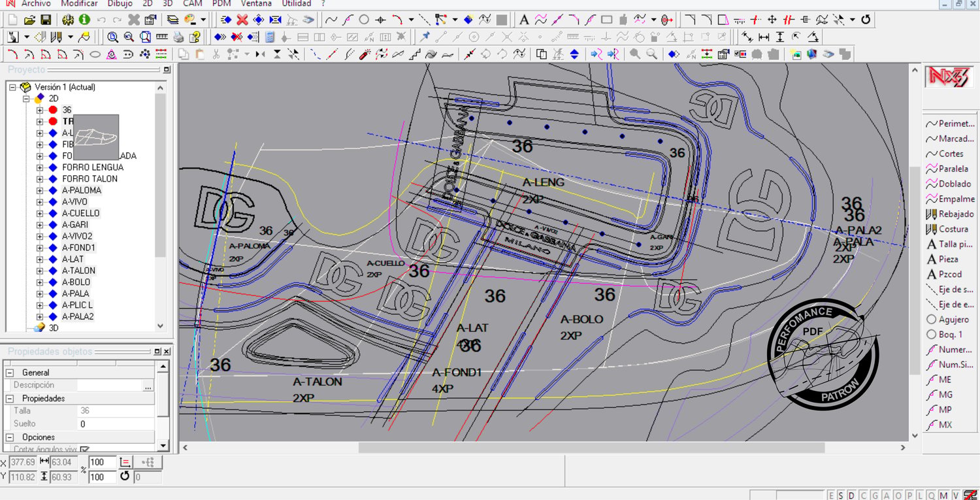Collapse the Versión 1 (Actual) tree node
The height and width of the screenshot is (500, 980).
pos(12,87)
